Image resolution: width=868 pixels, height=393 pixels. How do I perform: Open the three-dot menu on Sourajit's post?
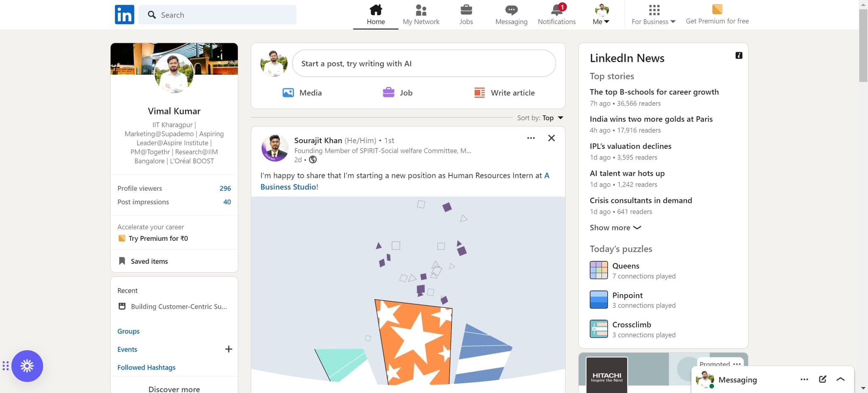tap(531, 138)
